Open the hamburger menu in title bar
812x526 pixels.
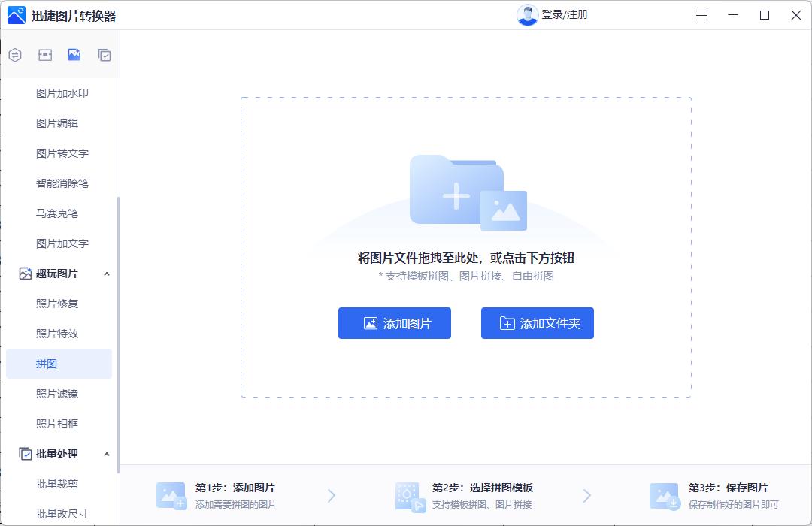pyautogui.click(x=701, y=15)
